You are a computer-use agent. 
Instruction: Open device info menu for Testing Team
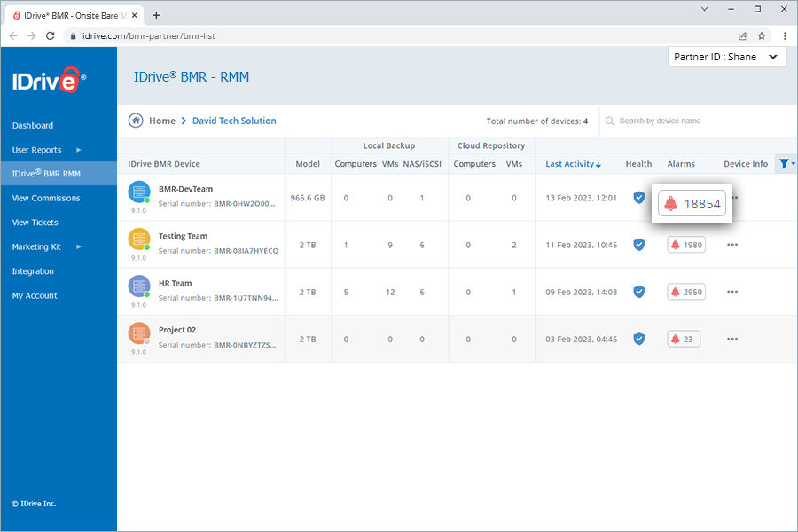732,245
